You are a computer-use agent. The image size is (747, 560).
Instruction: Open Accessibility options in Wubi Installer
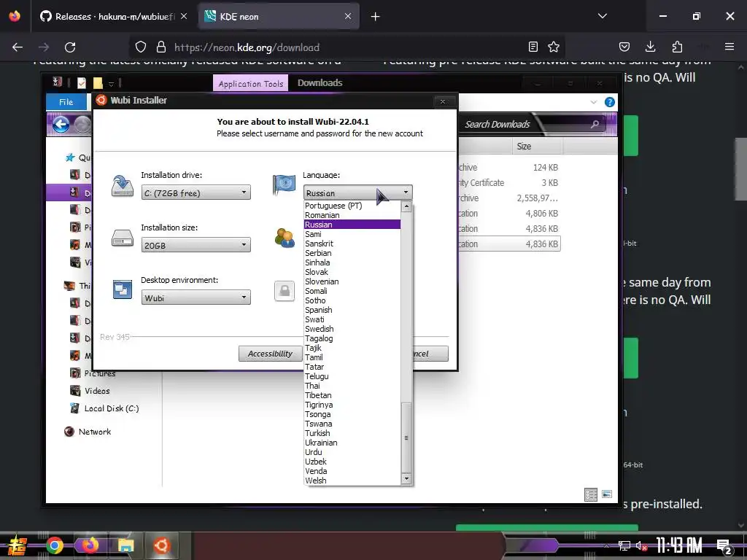point(270,354)
